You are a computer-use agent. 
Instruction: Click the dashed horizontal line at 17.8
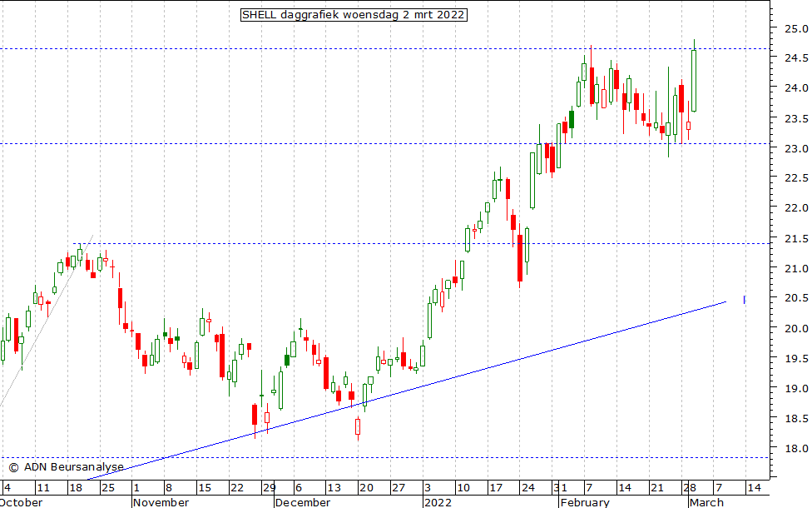[384, 458]
